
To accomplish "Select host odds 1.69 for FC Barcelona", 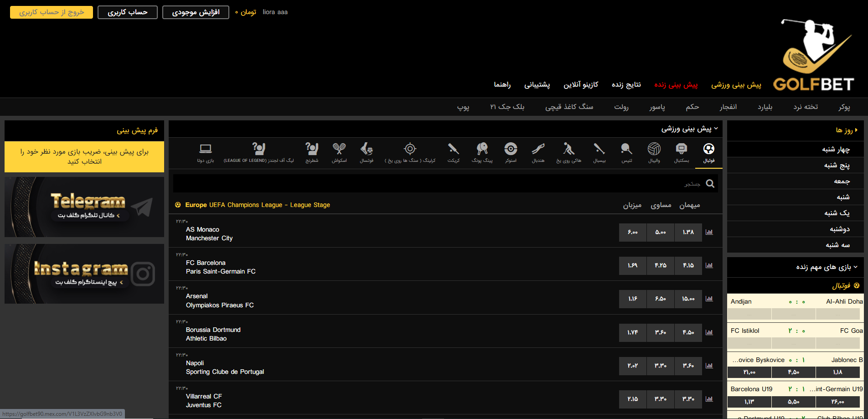I will click(x=632, y=265).
